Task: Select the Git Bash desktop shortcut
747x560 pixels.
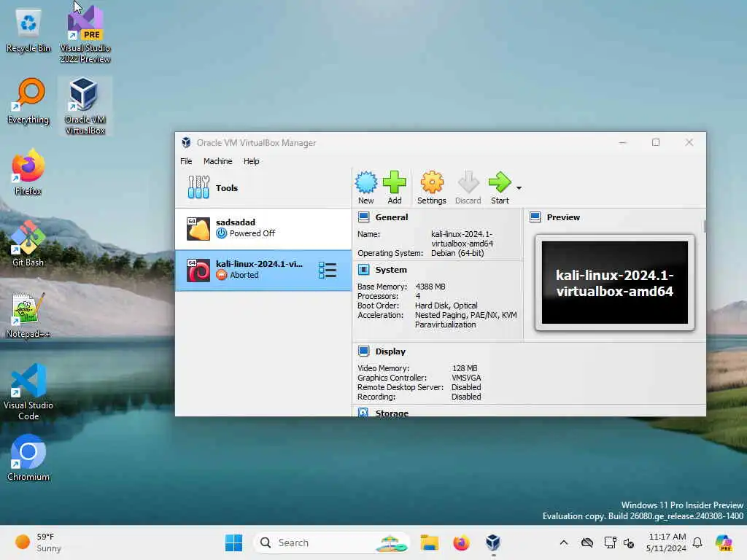Action: [x=28, y=244]
